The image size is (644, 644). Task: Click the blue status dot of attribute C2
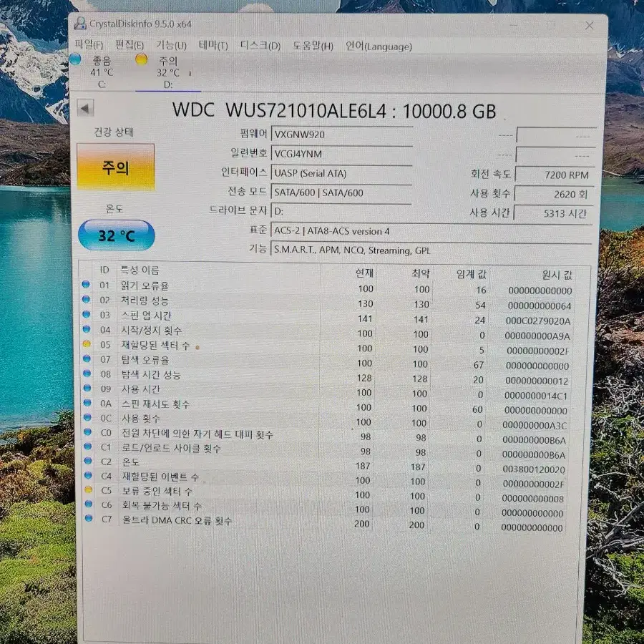(87, 461)
